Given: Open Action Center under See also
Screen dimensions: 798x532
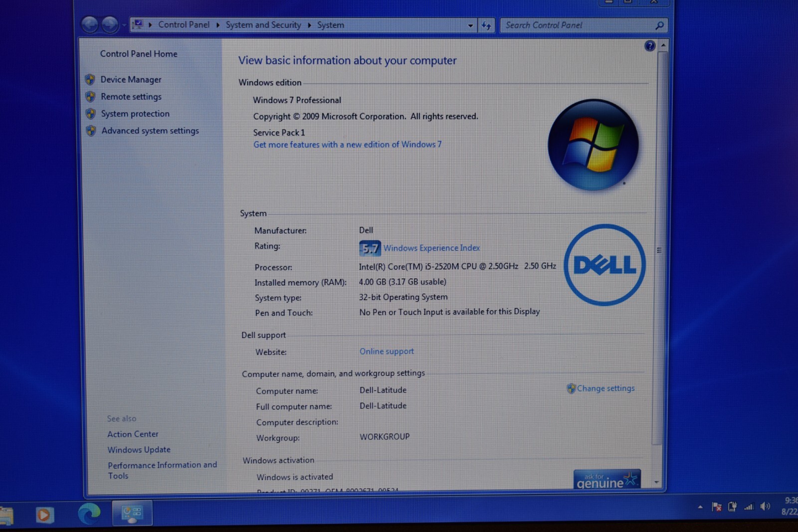Looking at the screenshot, I should click(133, 434).
